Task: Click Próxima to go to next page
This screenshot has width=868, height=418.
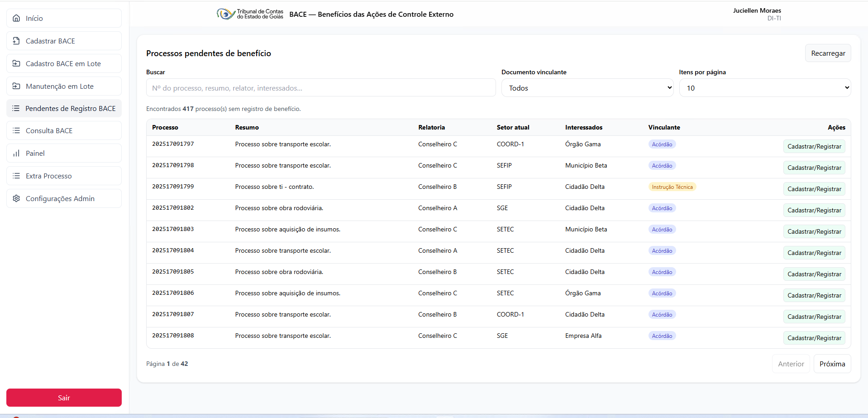Action: pyautogui.click(x=832, y=364)
